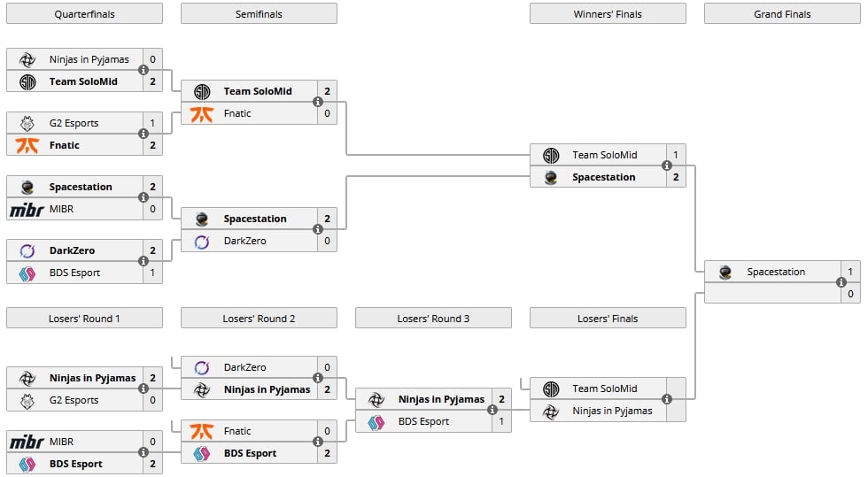Click BDS Esport logo in Losers' Round 3
This screenshot has width=868, height=477.
click(x=376, y=422)
